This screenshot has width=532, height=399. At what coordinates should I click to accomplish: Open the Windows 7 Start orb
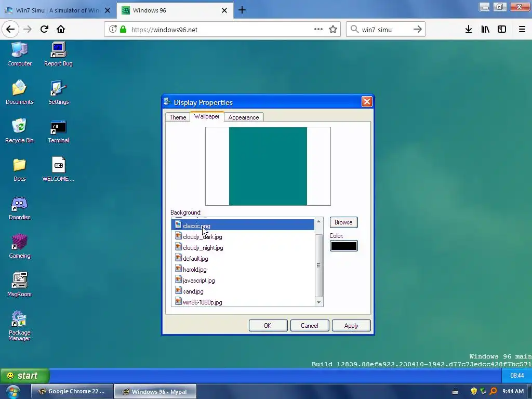12,392
